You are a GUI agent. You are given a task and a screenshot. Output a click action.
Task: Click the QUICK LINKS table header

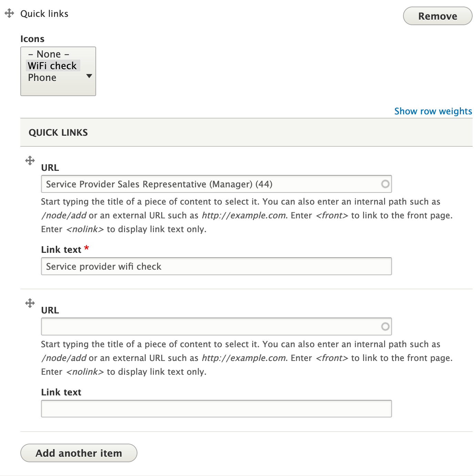tap(58, 133)
